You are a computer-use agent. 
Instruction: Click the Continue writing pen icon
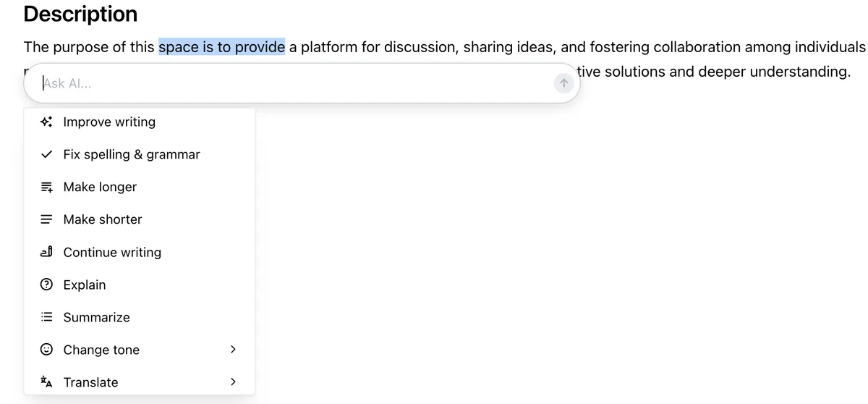point(46,252)
